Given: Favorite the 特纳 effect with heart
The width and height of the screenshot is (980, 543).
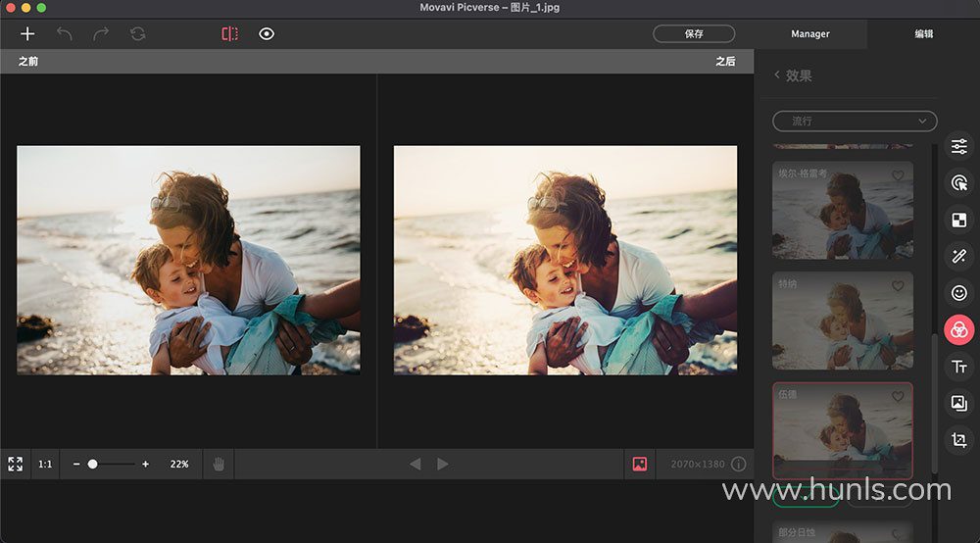Looking at the screenshot, I should [898, 286].
